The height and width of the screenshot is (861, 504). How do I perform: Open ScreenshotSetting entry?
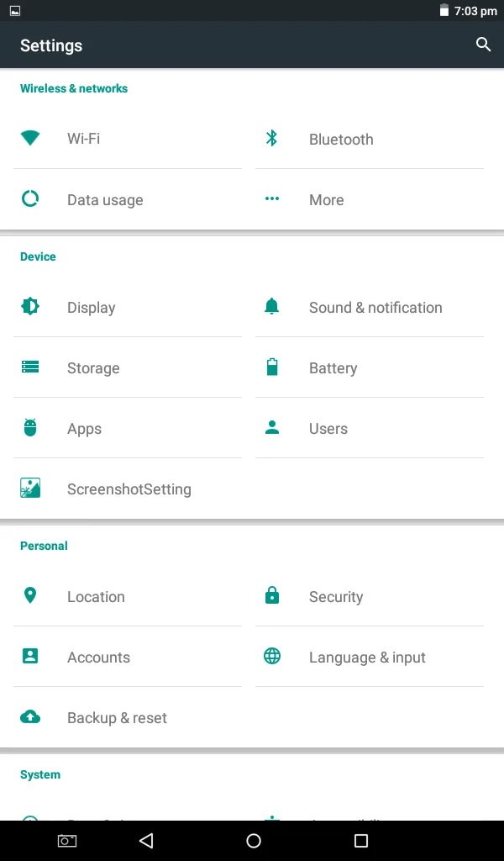point(127,489)
